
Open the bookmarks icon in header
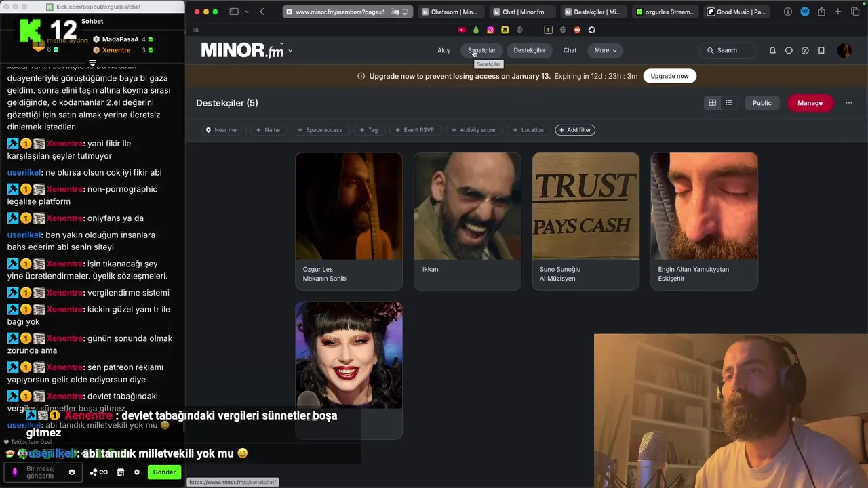pos(821,50)
